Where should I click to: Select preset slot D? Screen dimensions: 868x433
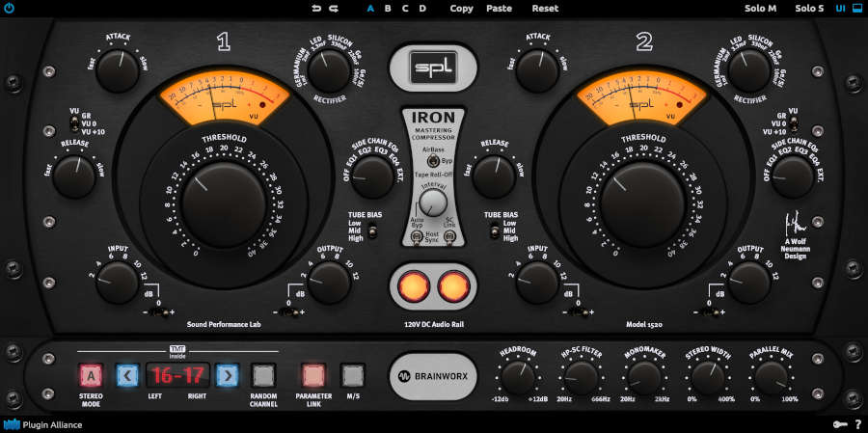(x=422, y=9)
